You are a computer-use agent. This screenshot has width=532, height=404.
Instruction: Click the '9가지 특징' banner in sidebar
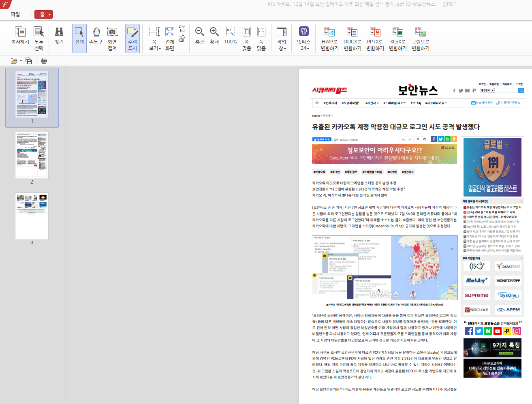pyautogui.click(x=492, y=348)
